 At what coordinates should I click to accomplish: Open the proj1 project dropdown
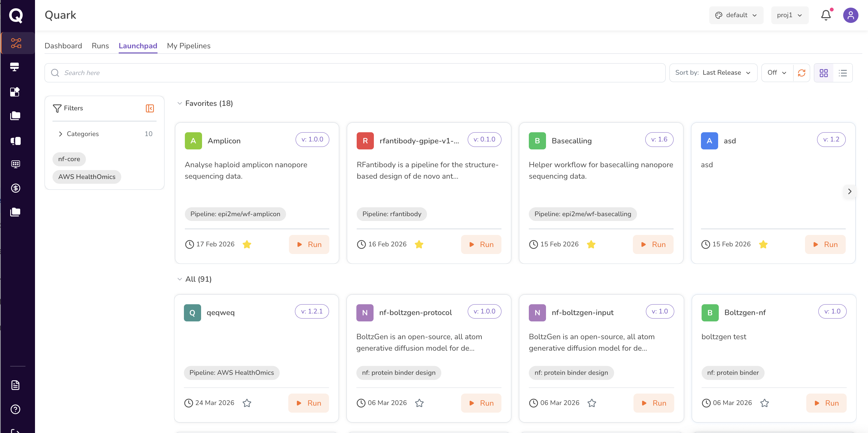pyautogui.click(x=789, y=15)
